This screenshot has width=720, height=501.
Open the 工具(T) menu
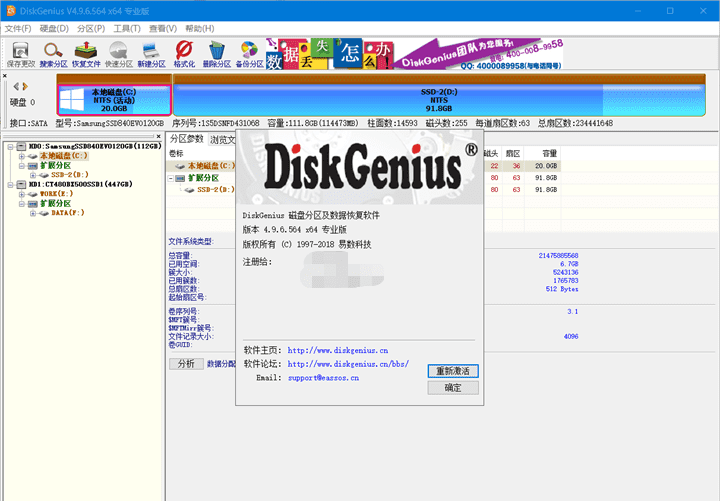tap(127, 28)
